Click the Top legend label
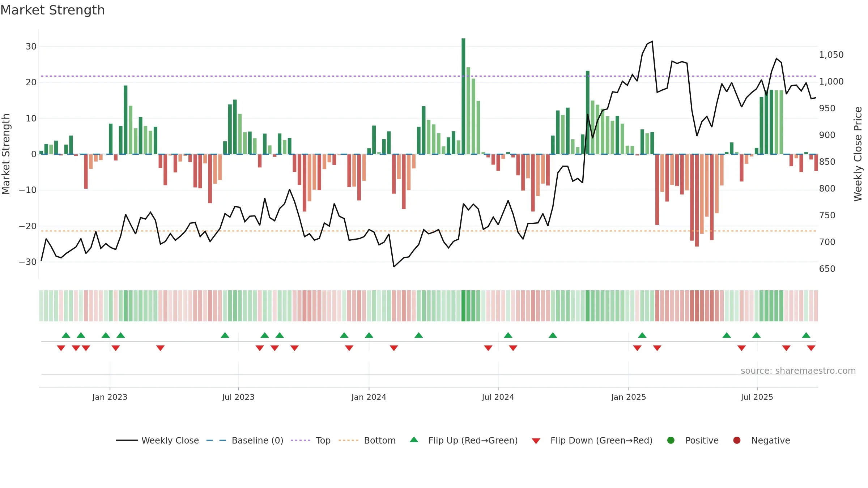Viewport: 868px width, 488px height. coord(323,440)
